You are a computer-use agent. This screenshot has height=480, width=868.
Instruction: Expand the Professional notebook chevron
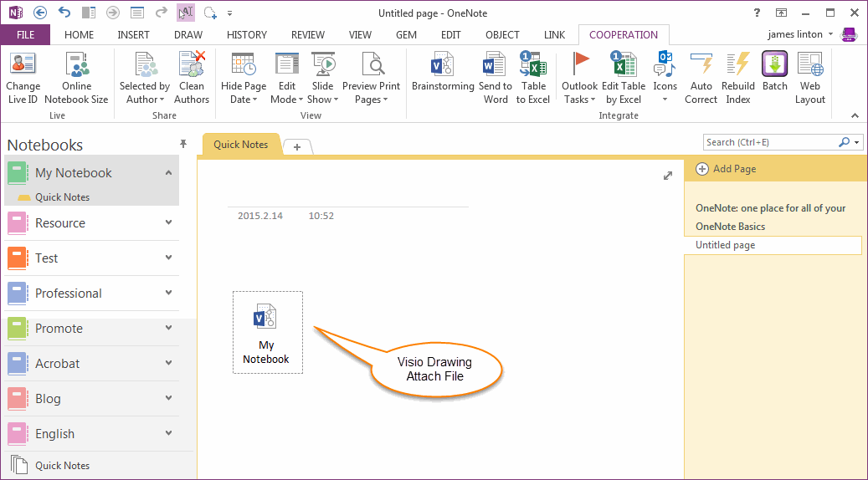tap(169, 293)
